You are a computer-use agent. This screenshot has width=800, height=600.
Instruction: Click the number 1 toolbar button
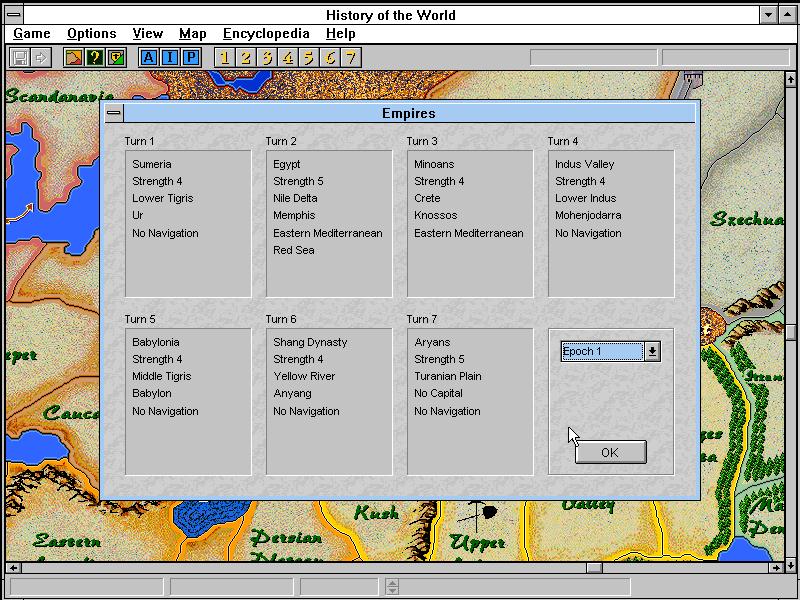224,58
